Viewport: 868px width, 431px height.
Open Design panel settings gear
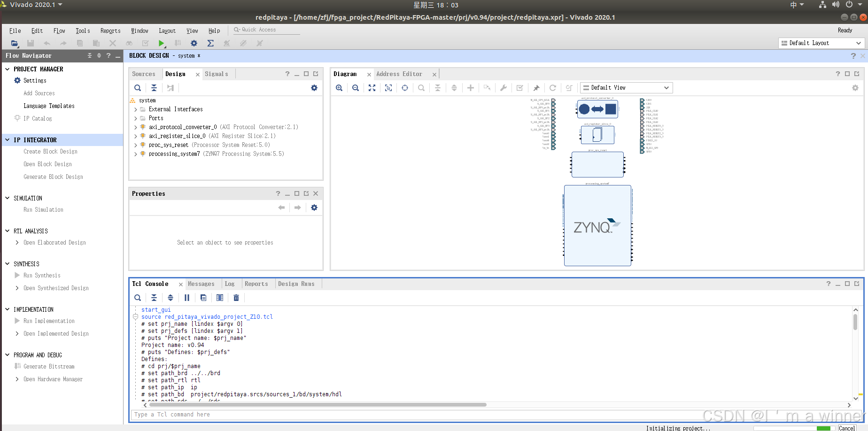click(x=314, y=88)
